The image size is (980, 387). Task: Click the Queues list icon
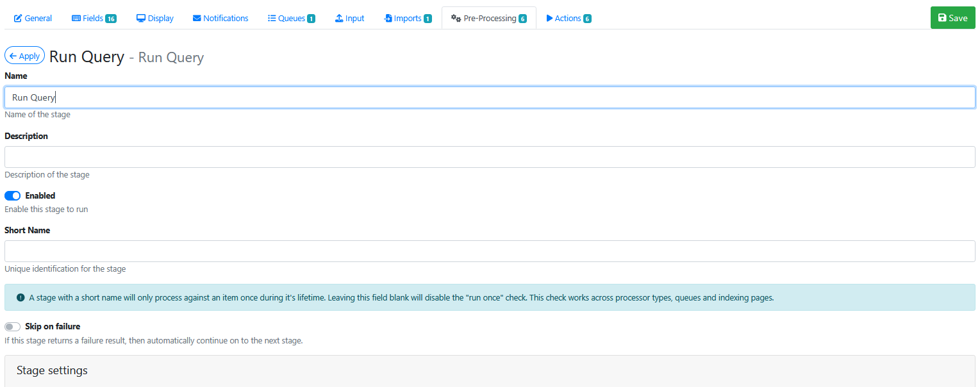coord(272,19)
